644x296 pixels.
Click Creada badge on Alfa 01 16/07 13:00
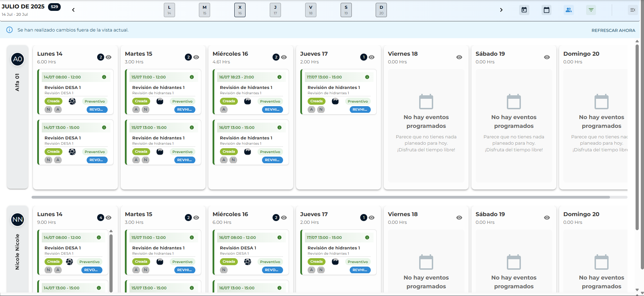pyautogui.click(x=229, y=152)
